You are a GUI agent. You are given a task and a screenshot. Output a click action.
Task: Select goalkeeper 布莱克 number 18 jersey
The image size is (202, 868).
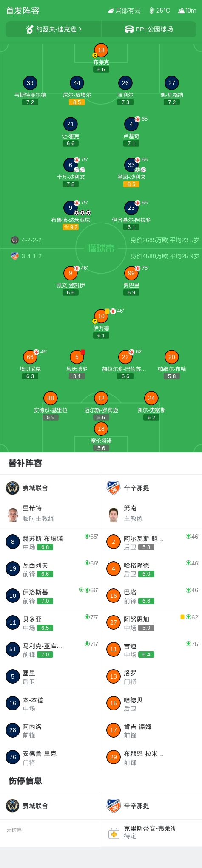101,50
